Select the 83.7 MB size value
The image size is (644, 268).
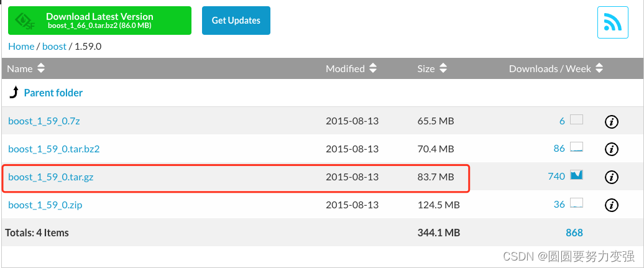pyautogui.click(x=436, y=177)
